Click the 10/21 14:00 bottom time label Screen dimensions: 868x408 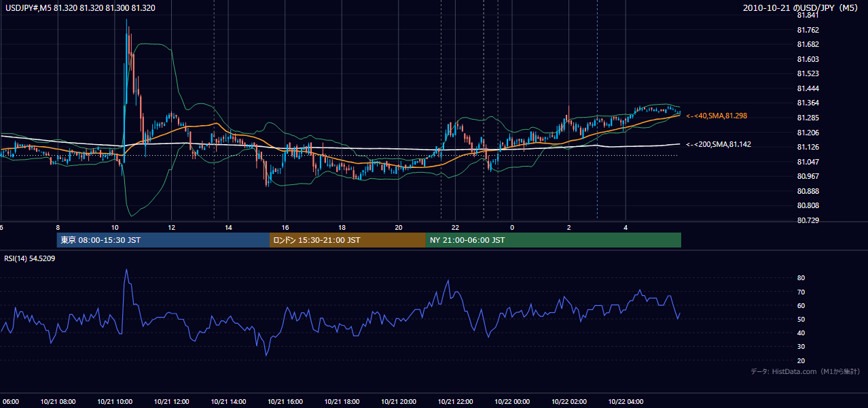[228, 402]
